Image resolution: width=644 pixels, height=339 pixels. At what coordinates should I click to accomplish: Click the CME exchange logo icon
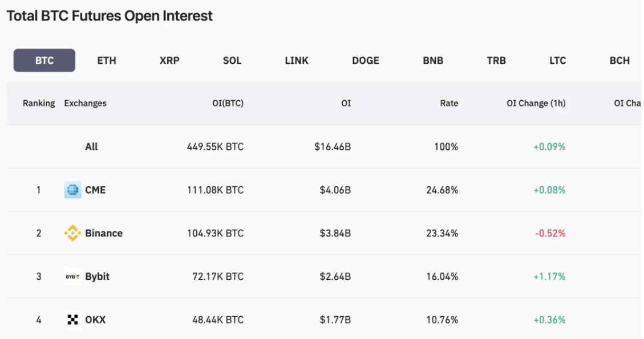[x=72, y=190]
